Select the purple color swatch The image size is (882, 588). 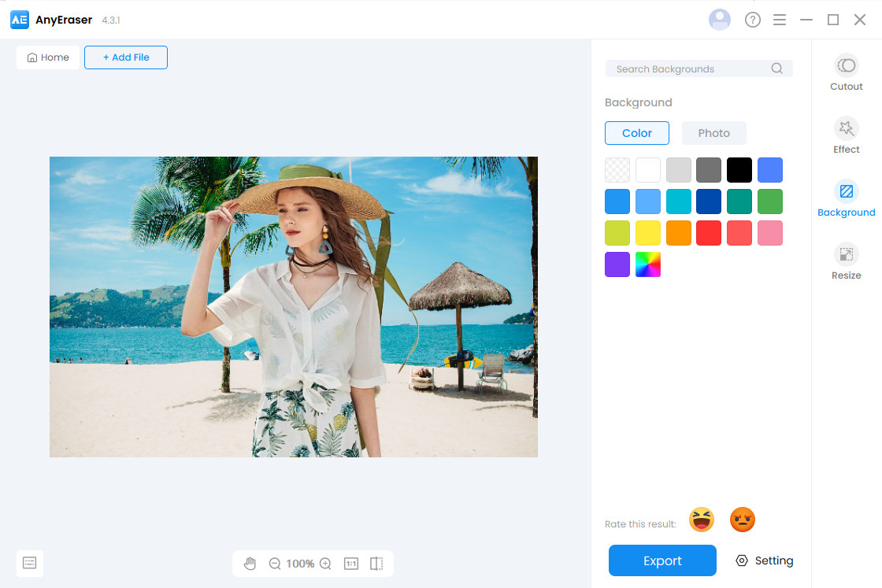click(617, 264)
